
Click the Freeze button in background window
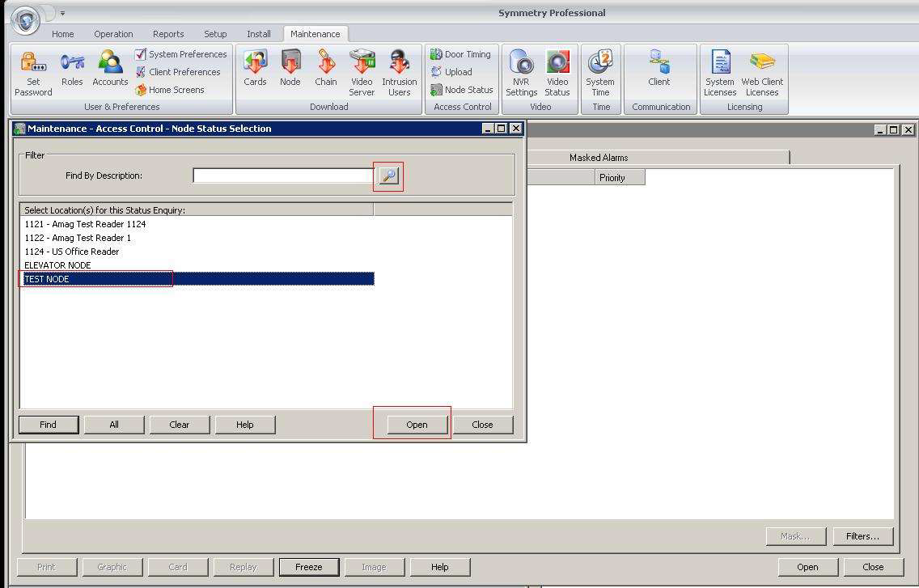tap(309, 567)
